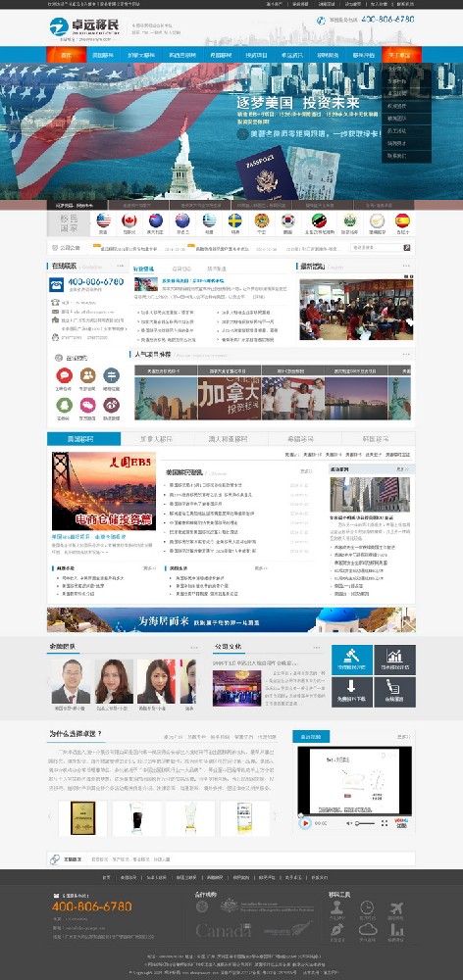Click the download arrow tile
Viewport: 463px width, 980px height.
pyautogui.click(x=351, y=692)
